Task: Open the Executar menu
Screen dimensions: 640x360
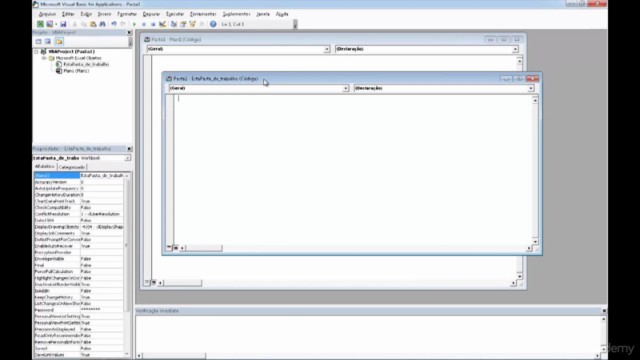Action: 175,14
